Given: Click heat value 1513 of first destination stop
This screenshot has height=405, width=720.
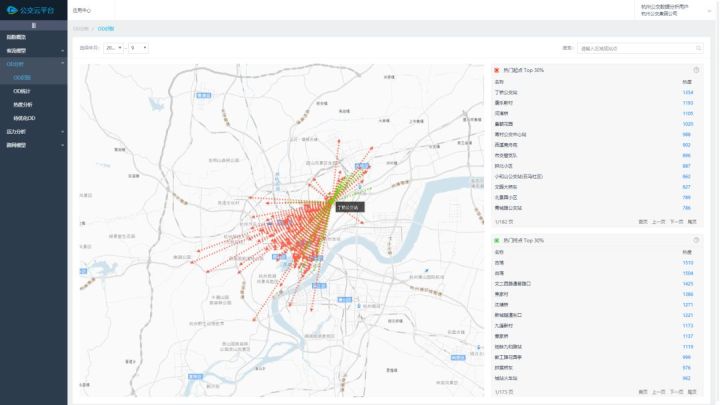Looking at the screenshot, I should point(687,263).
